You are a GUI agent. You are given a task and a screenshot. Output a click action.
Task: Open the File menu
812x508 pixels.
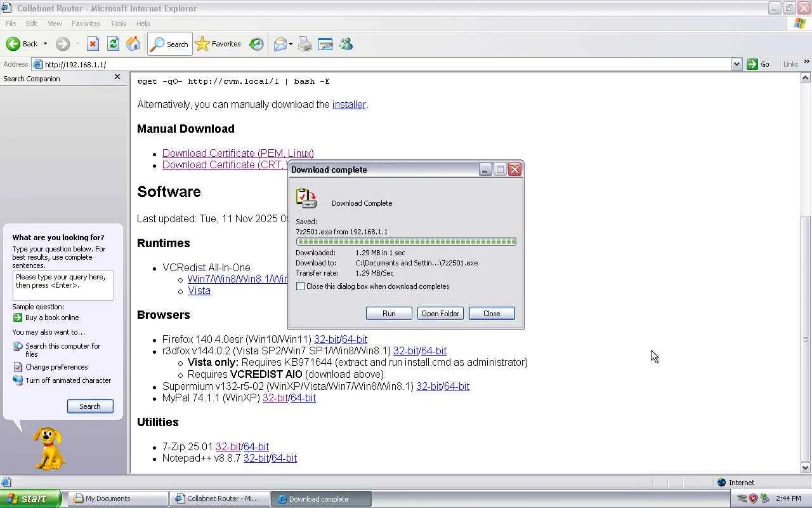(x=11, y=23)
